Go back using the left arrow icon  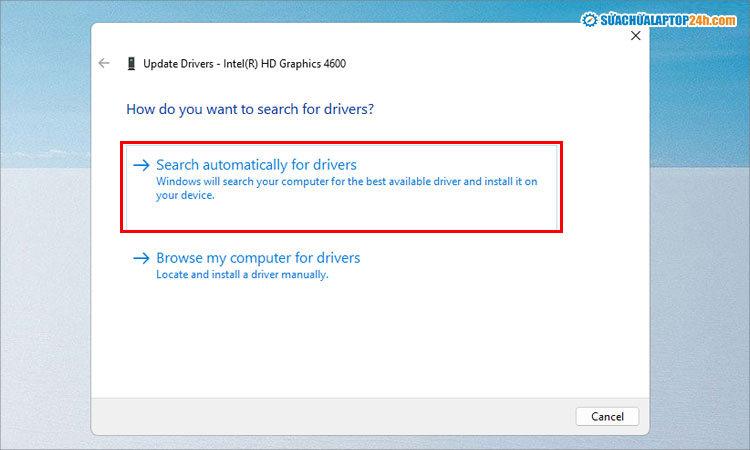(104, 63)
